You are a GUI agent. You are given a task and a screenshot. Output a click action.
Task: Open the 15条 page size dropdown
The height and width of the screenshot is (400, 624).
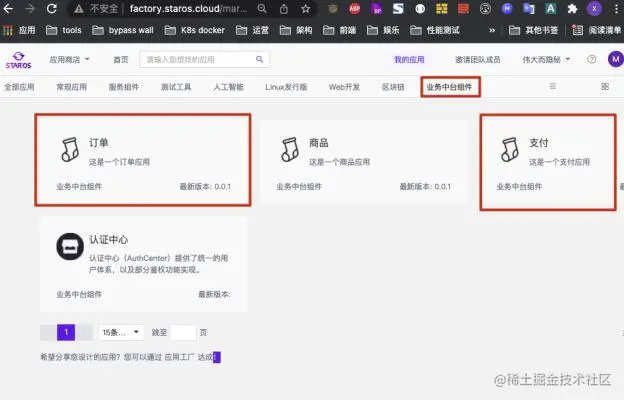coord(121,332)
